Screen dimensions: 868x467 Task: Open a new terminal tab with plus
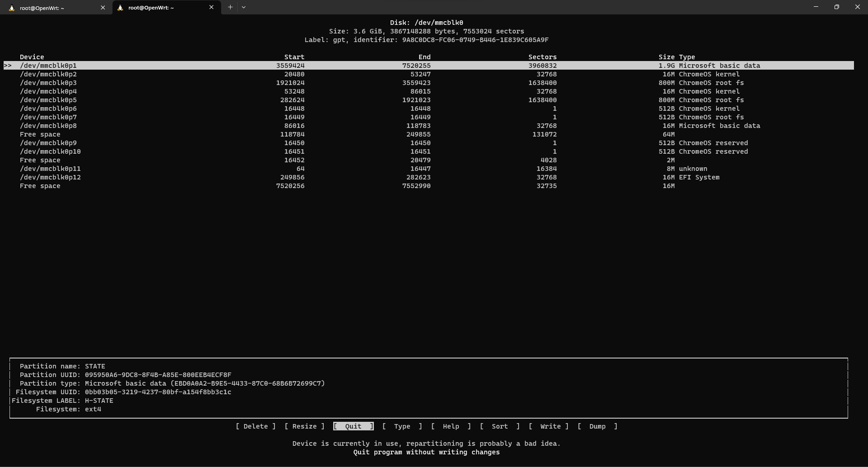coord(230,7)
